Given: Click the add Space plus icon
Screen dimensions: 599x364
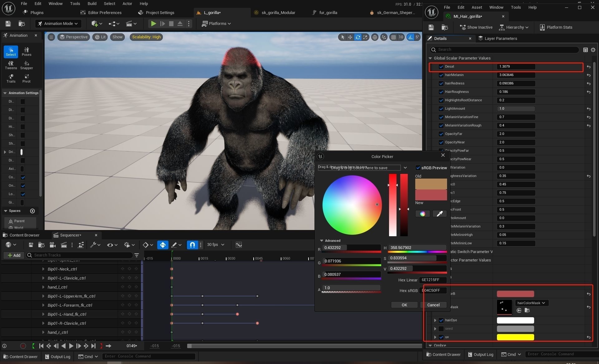Looking at the screenshot, I should (32, 211).
